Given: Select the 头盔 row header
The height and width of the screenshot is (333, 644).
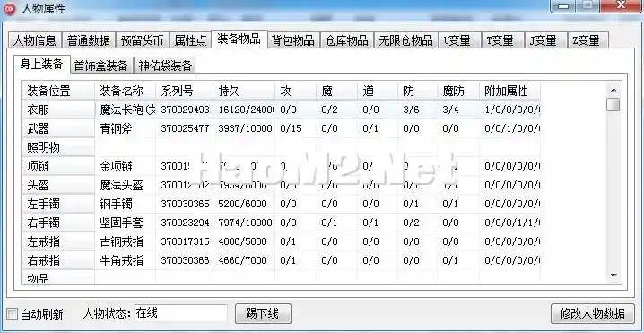Looking at the screenshot, I should tap(58, 185).
